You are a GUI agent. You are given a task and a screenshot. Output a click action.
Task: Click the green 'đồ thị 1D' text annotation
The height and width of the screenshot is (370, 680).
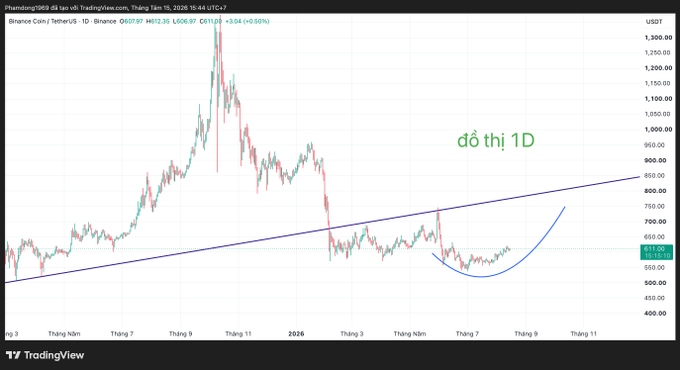click(x=496, y=141)
